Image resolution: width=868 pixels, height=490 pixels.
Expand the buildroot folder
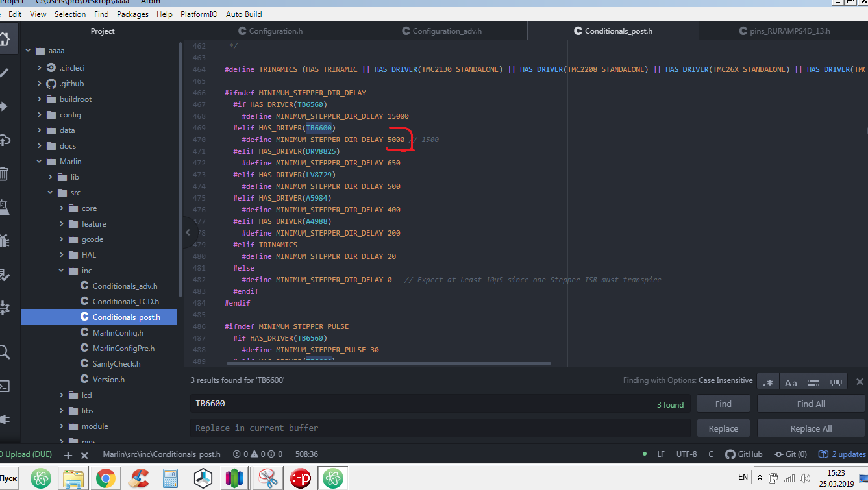point(40,99)
